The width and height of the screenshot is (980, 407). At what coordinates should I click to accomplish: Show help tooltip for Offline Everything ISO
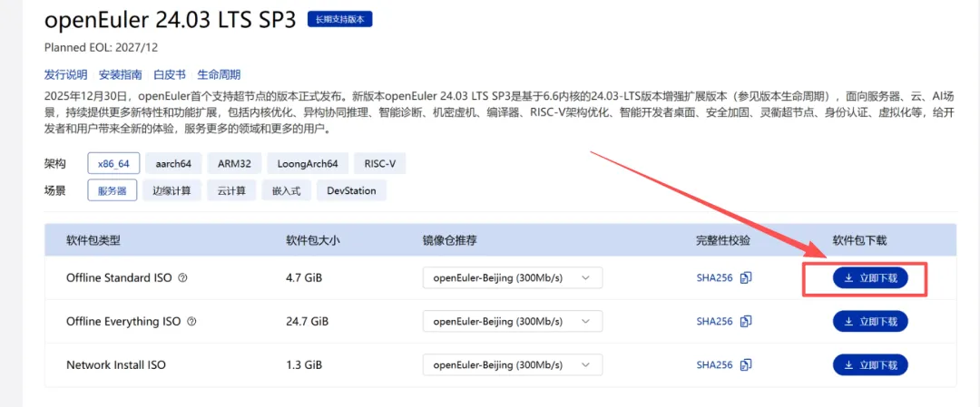191,322
